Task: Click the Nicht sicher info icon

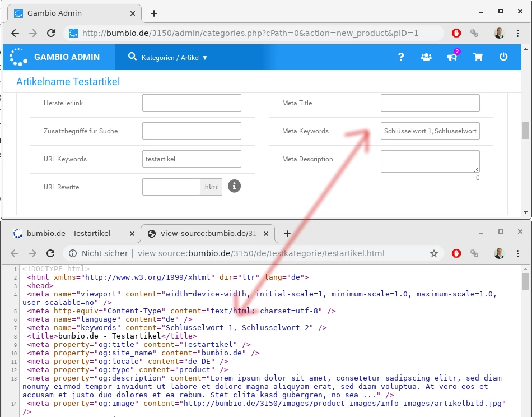Action: [x=73, y=253]
